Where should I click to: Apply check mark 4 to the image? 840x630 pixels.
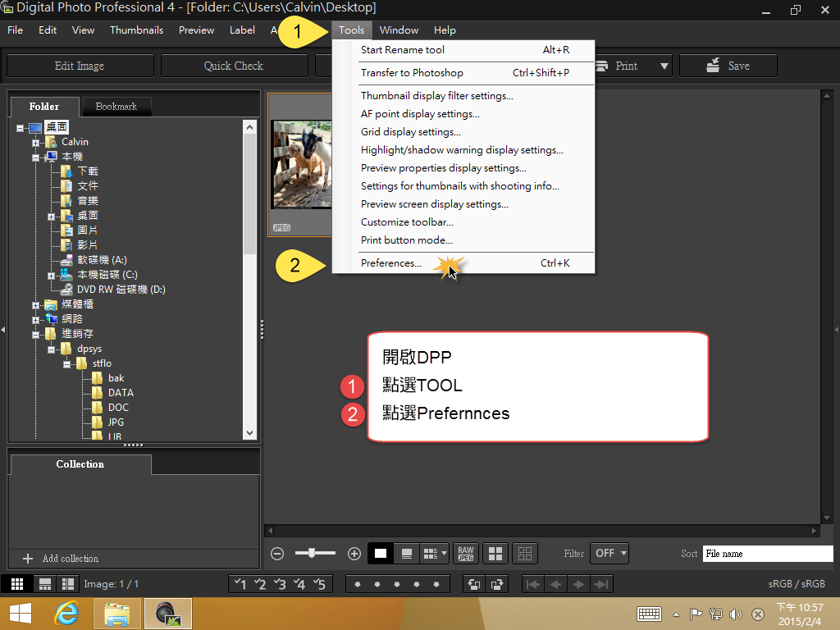(300, 584)
